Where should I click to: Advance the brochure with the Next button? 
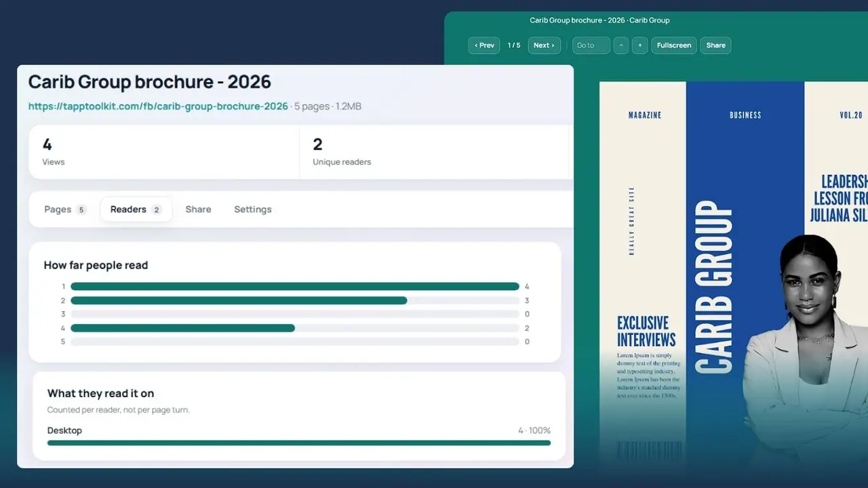[544, 45]
